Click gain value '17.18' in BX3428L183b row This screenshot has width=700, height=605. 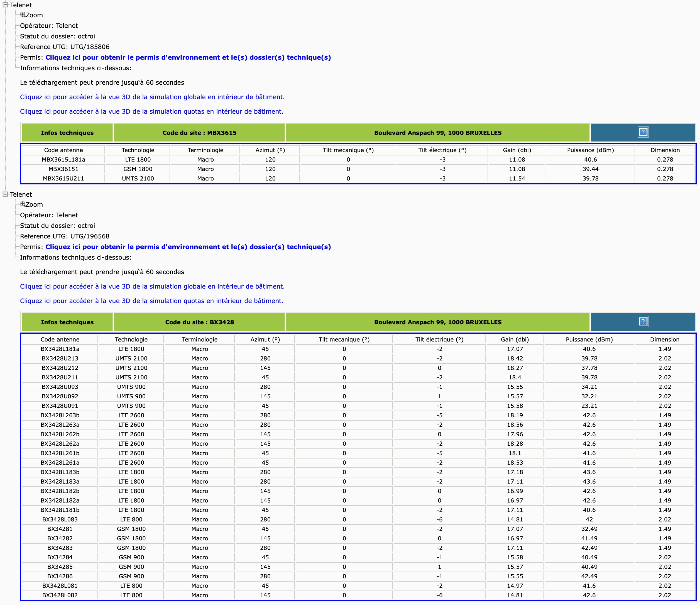click(515, 472)
